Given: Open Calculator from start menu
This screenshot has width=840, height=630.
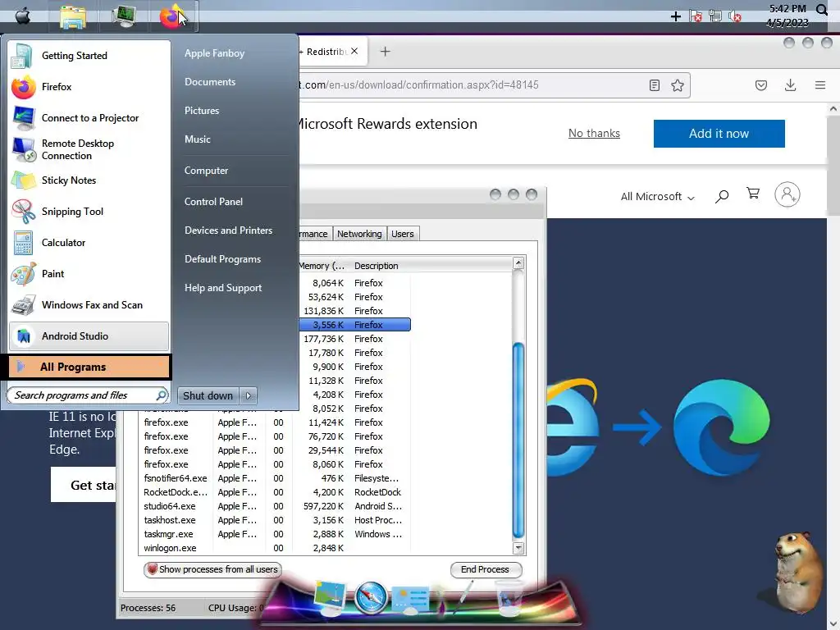Looking at the screenshot, I should pyautogui.click(x=89, y=243).
